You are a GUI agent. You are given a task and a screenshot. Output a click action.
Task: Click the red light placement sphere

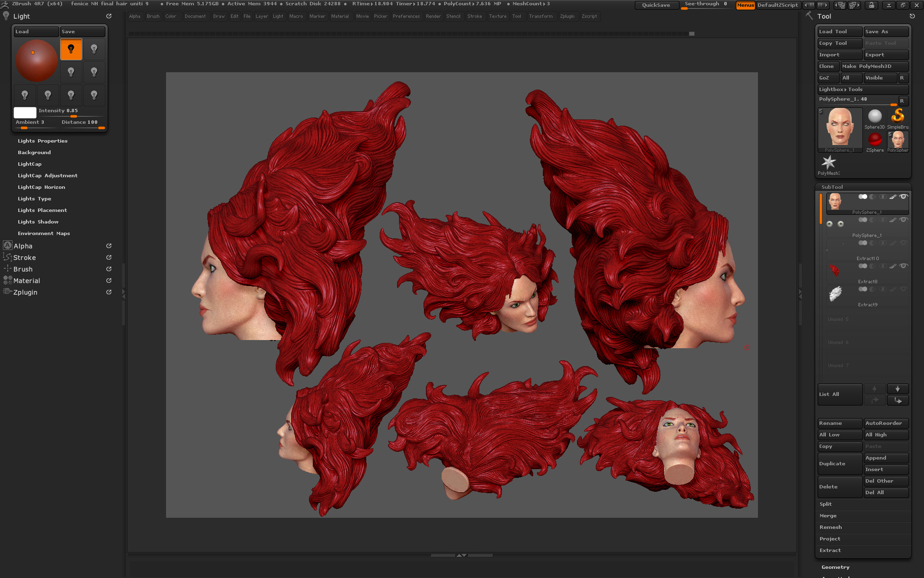coord(36,61)
